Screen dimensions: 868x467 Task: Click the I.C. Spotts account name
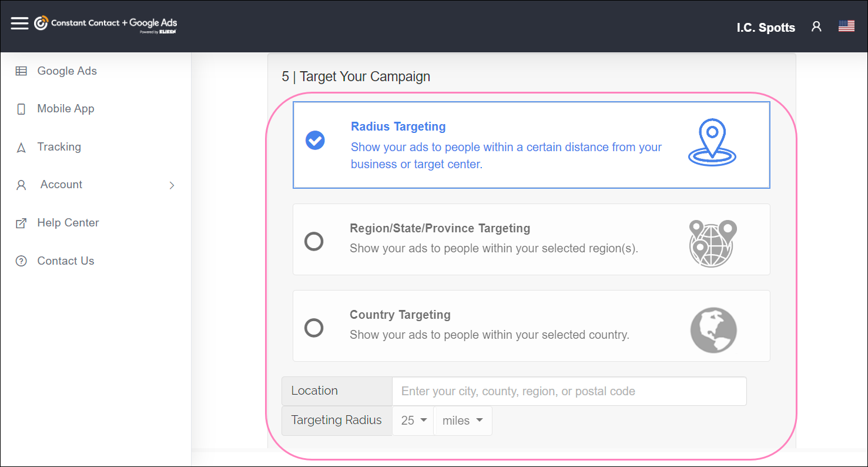tap(766, 28)
